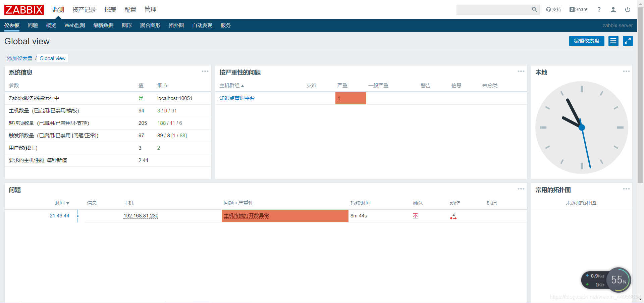Click the analog clock face
644x303 pixels.
(x=582, y=128)
